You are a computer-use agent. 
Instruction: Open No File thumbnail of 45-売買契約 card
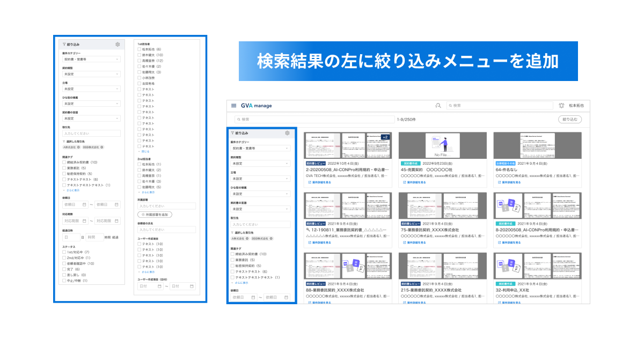pos(443,145)
